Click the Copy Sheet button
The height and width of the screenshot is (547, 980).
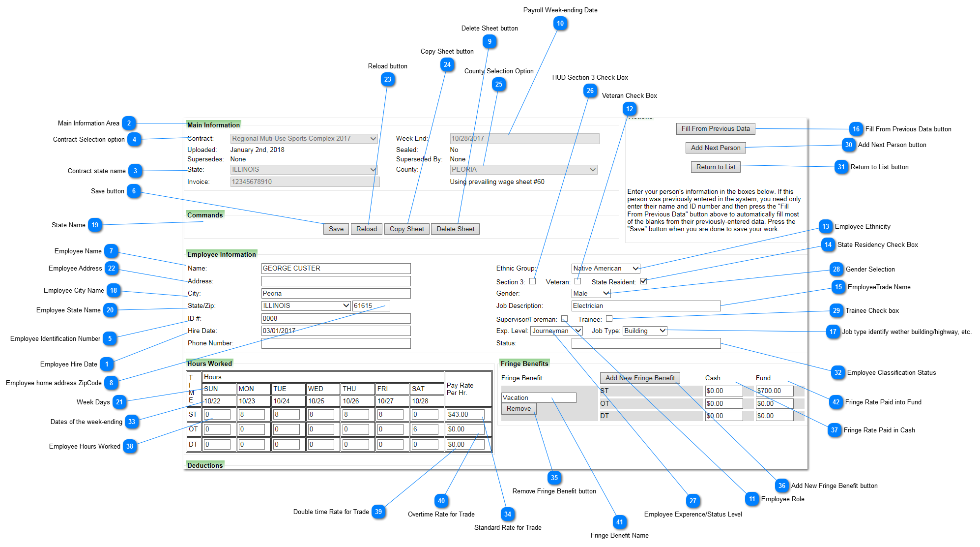tap(407, 229)
